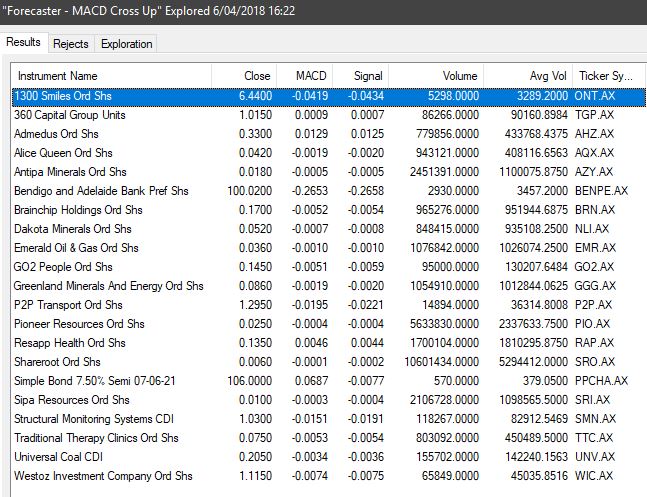This screenshot has height=497, width=647.
Task: Click ticker RAP.AX cell
Action: point(595,343)
